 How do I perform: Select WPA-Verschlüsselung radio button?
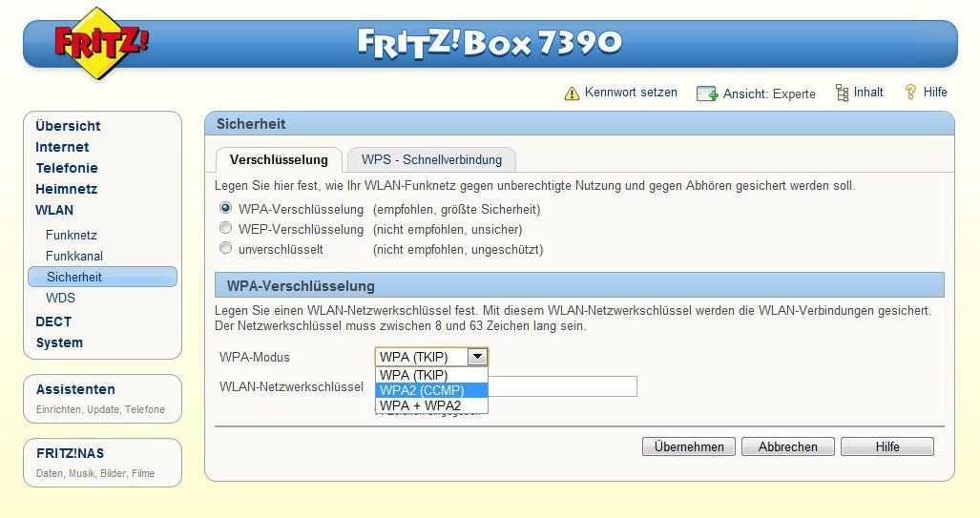tap(225, 208)
